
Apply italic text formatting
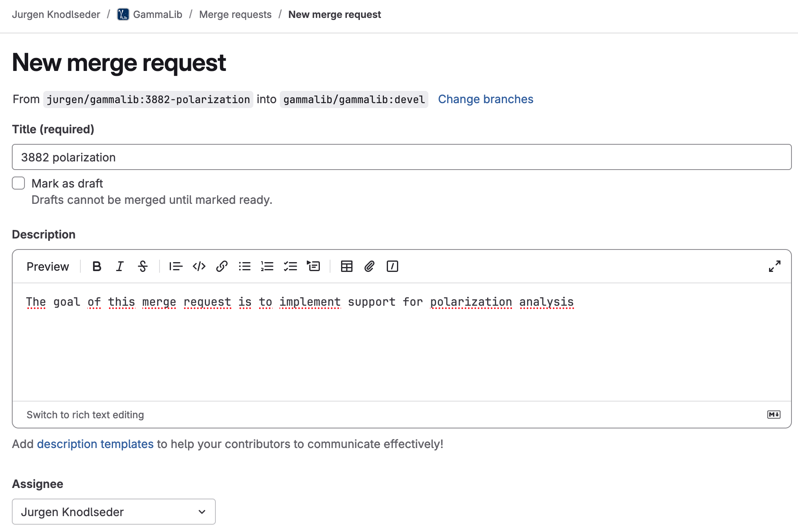120,266
